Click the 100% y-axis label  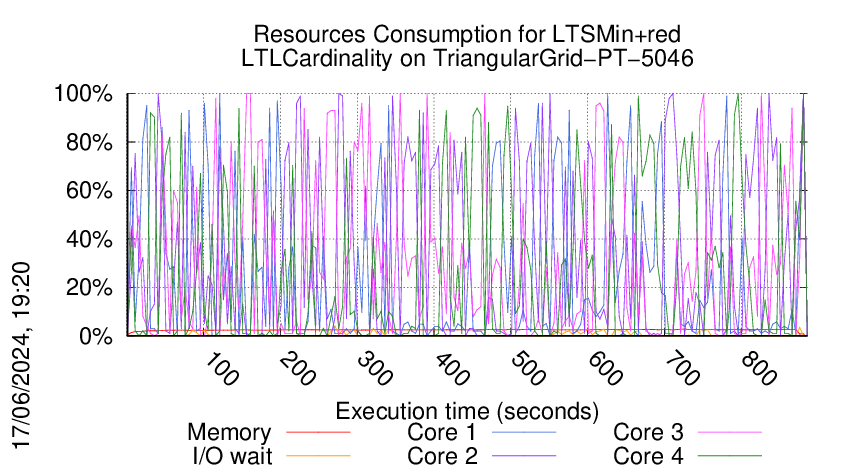click(x=83, y=94)
